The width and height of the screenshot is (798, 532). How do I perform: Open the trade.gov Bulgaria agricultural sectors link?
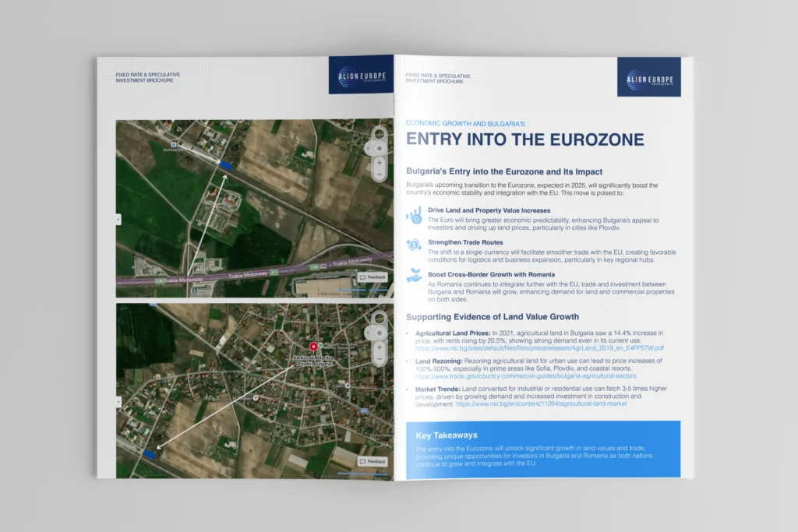531,375
